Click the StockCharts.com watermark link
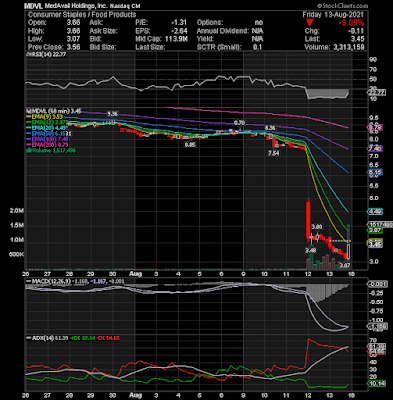 click(x=342, y=6)
